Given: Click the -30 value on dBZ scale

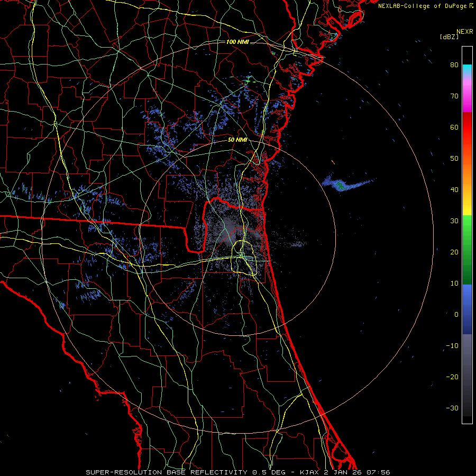Looking at the screenshot, I should [452, 408].
